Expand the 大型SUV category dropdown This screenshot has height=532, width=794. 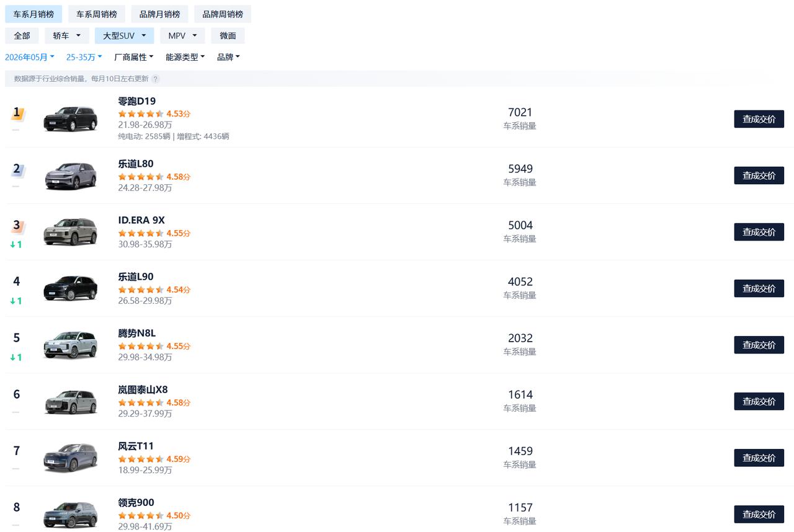coord(124,36)
